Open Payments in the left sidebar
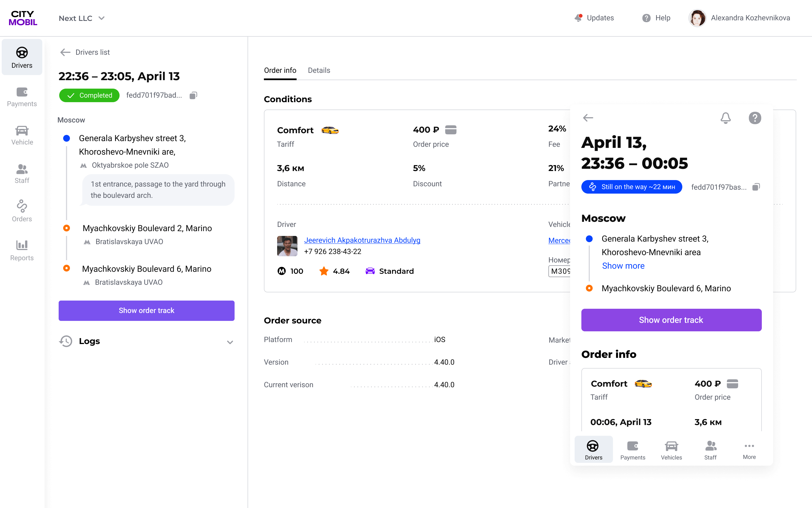The width and height of the screenshot is (812, 508). (x=22, y=97)
